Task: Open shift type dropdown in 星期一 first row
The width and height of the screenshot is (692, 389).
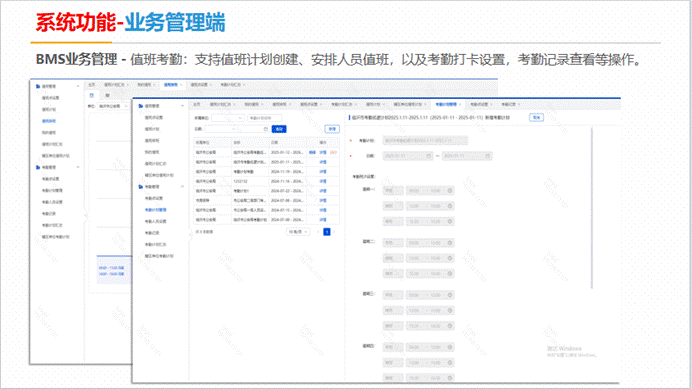Action: 393,191
